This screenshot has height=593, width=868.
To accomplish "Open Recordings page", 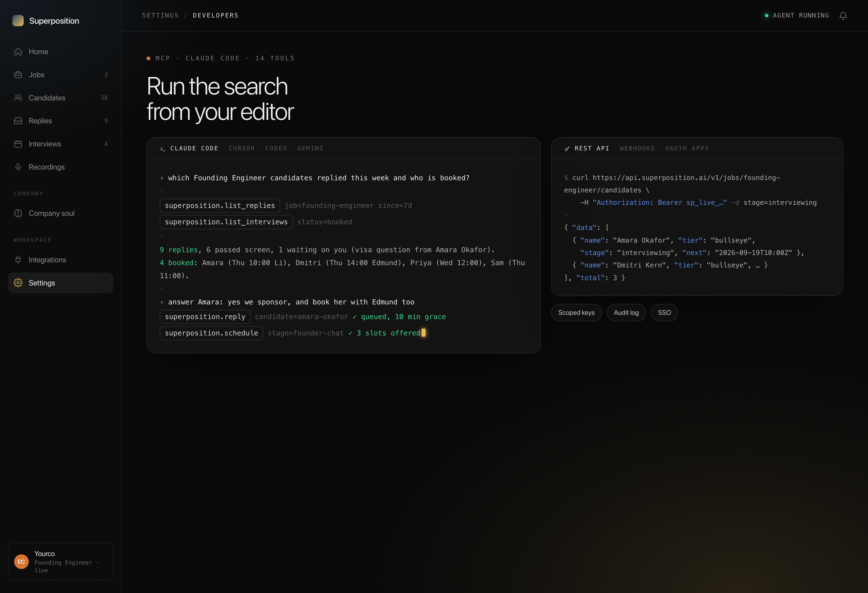I will (60, 167).
